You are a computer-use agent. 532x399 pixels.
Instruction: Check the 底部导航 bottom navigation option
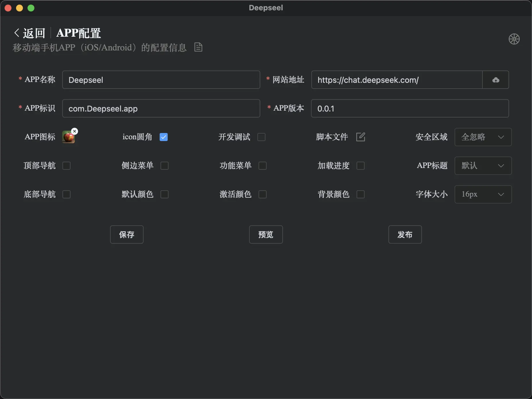point(66,194)
